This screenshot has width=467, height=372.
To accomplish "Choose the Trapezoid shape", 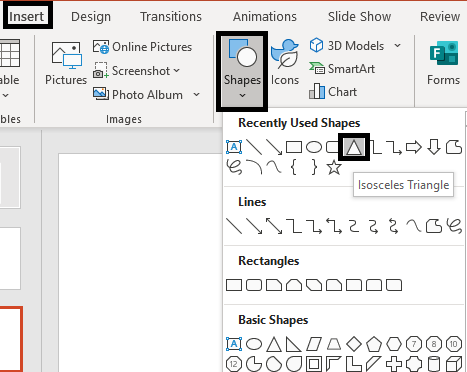I will 334,344.
